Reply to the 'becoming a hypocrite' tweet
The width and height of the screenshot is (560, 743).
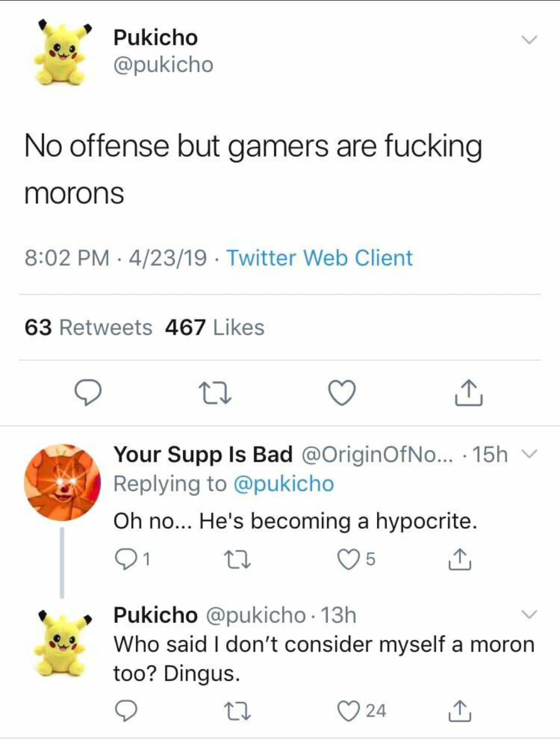125,559
